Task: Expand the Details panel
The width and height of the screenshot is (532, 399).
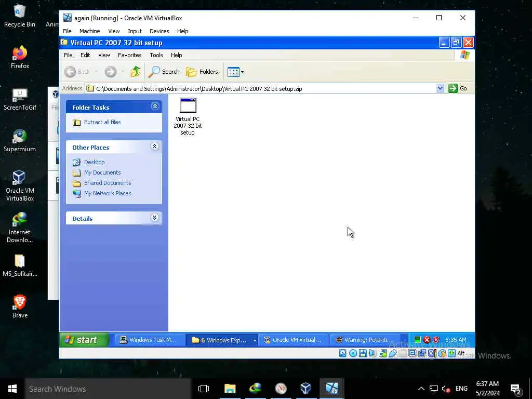Action: point(155,218)
